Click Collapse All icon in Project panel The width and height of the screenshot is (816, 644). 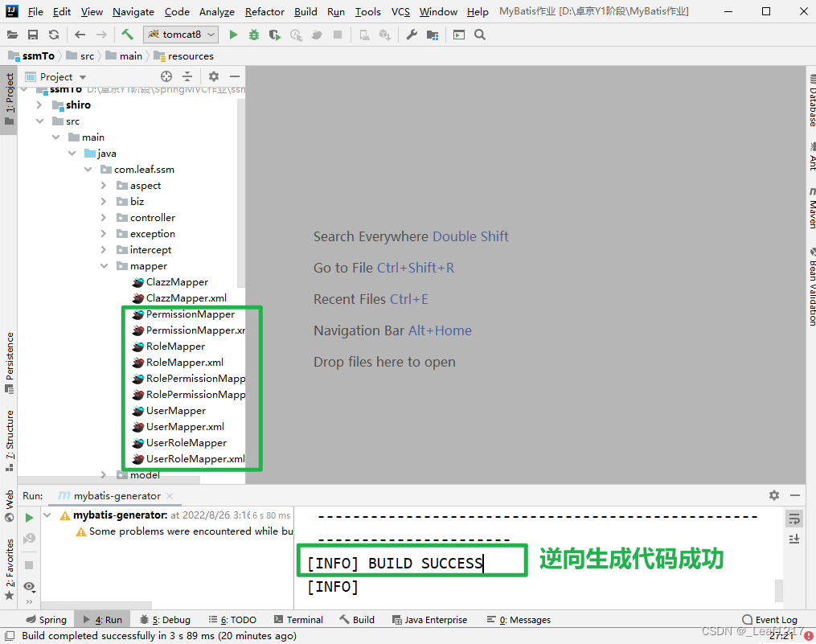pyautogui.click(x=187, y=76)
